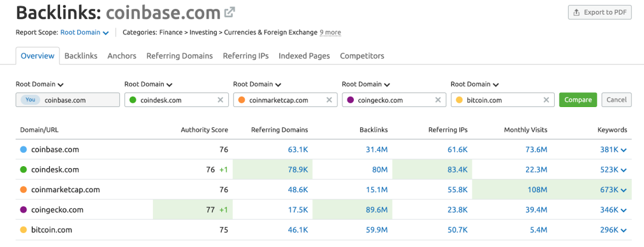Open coingecko.com referring domains 17.5K
Screen dimensions: 644x247
pos(298,209)
